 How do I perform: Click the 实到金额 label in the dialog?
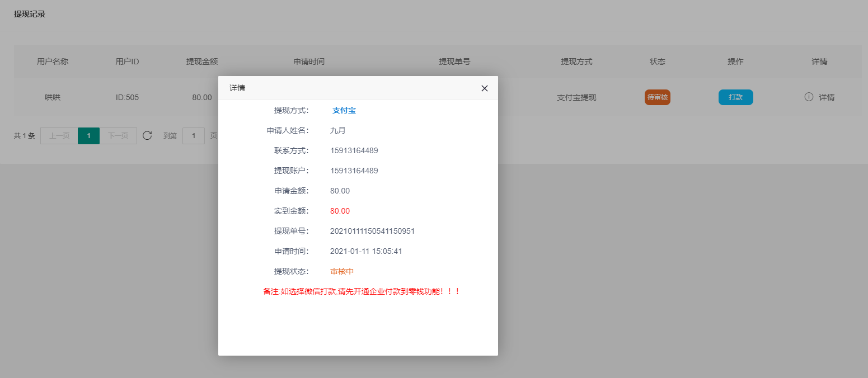coord(292,211)
